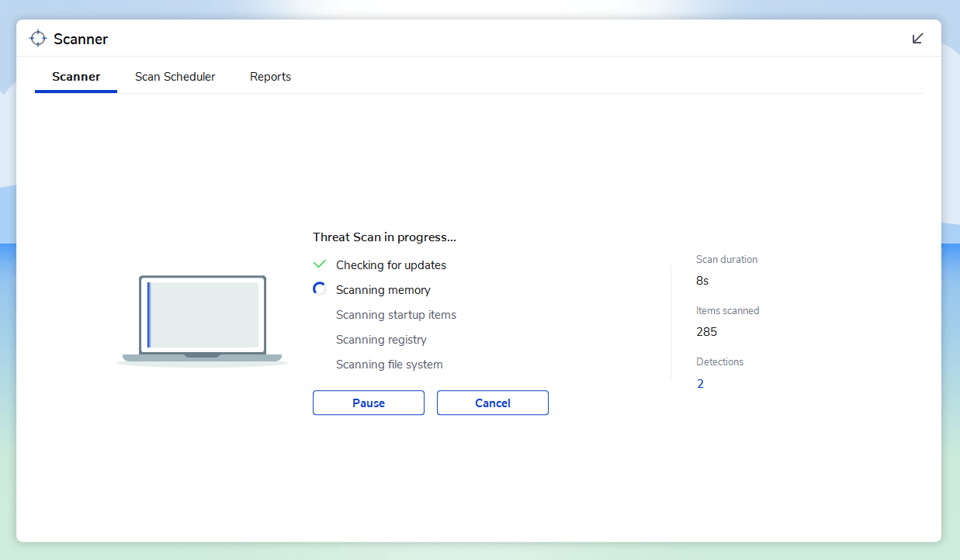Click the 'Scan duration' label
The image size is (960, 560).
point(727,260)
